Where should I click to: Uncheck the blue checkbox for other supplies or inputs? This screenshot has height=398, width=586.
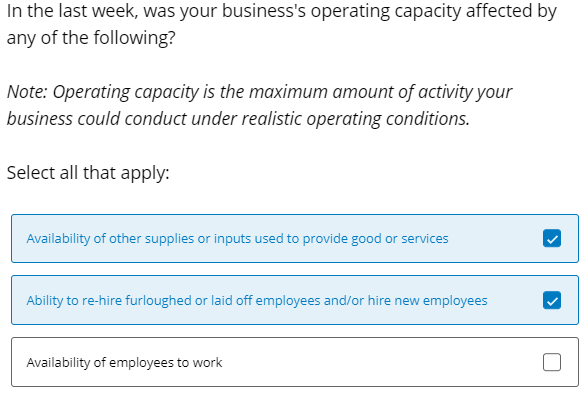tap(552, 238)
